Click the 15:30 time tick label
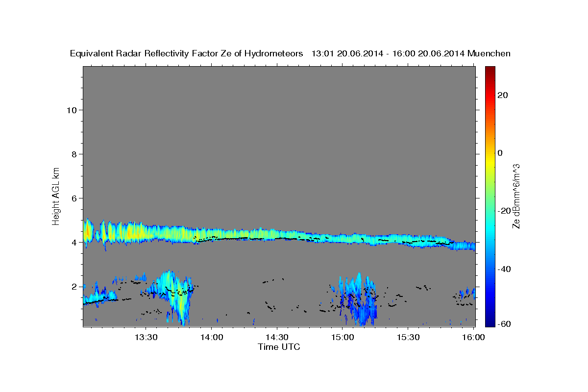Image resolution: width=588 pixels, height=392 pixels. point(408,338)
